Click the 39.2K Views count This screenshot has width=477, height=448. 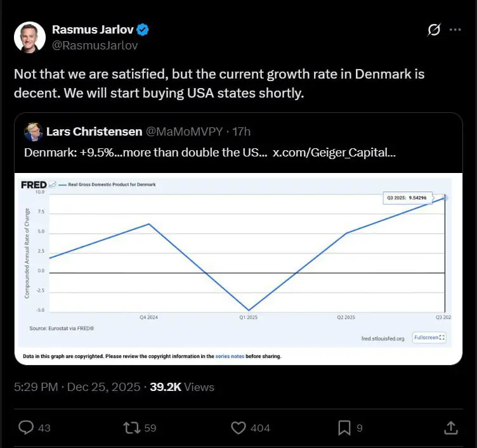point(181,387)
